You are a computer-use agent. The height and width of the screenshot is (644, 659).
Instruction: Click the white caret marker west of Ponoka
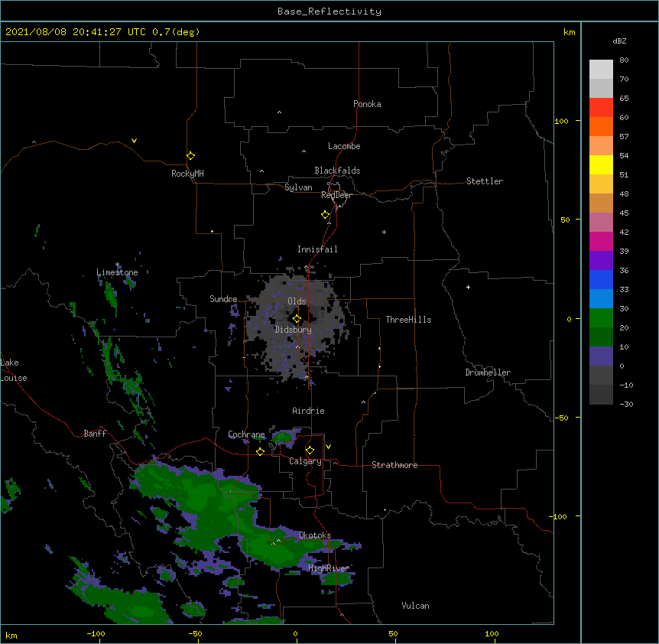[x=280, y=112]
